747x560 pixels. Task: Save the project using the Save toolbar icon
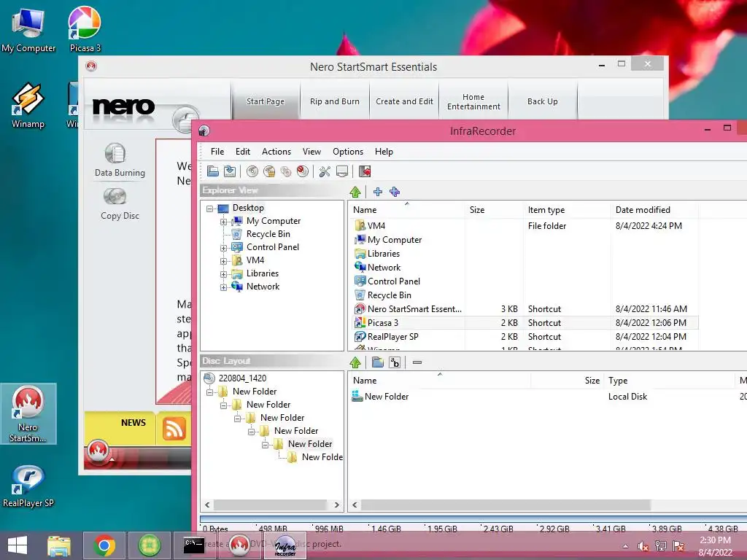coord(230,171)
